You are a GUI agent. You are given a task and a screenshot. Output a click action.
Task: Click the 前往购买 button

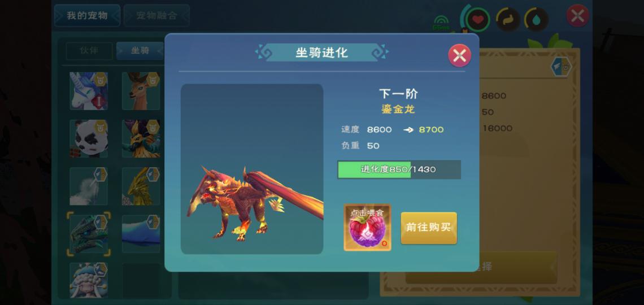coord(429,228)
